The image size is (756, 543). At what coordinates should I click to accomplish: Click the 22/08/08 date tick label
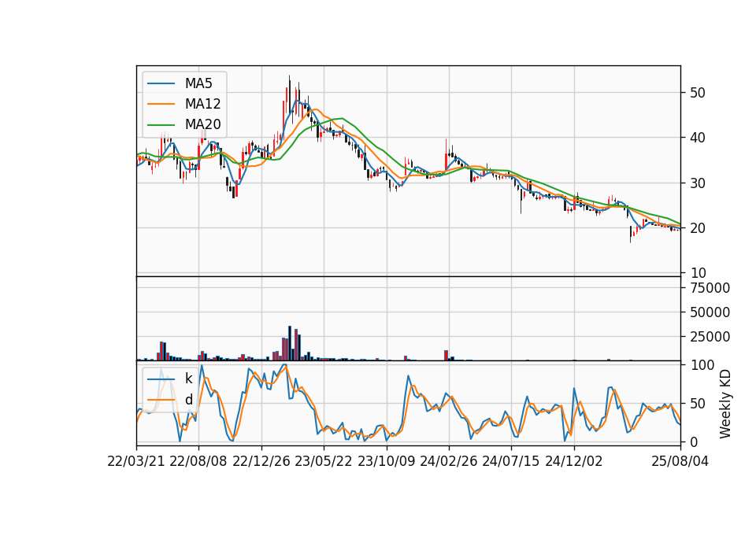(198, 461)
